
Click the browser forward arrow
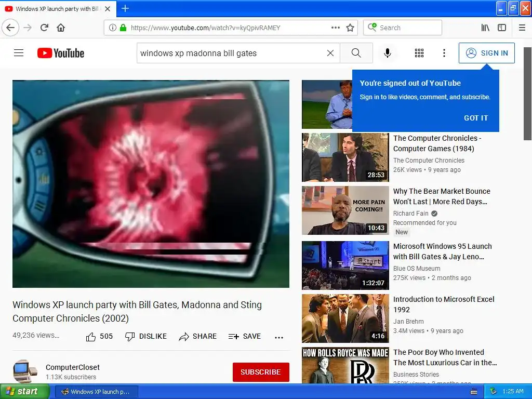pos(28,28)
